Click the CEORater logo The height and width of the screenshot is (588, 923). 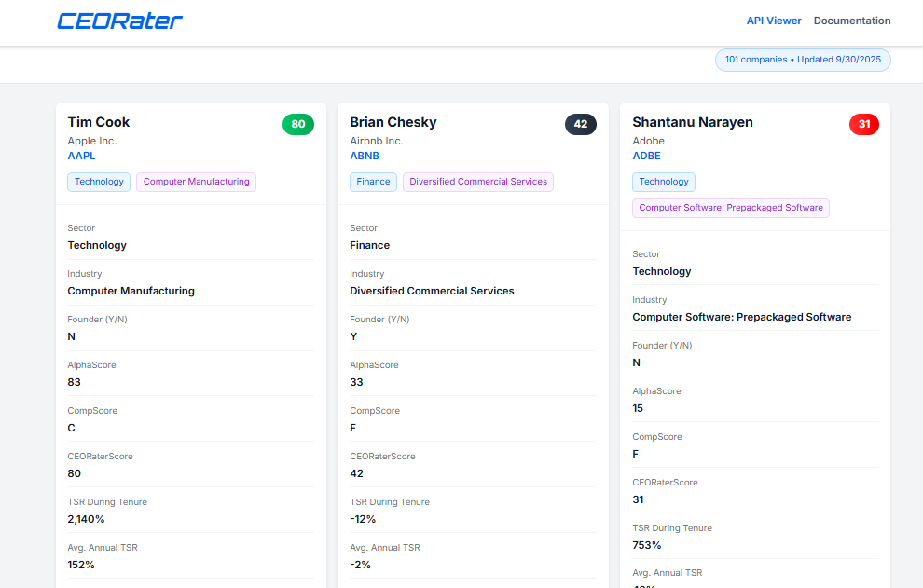(119, 21)
